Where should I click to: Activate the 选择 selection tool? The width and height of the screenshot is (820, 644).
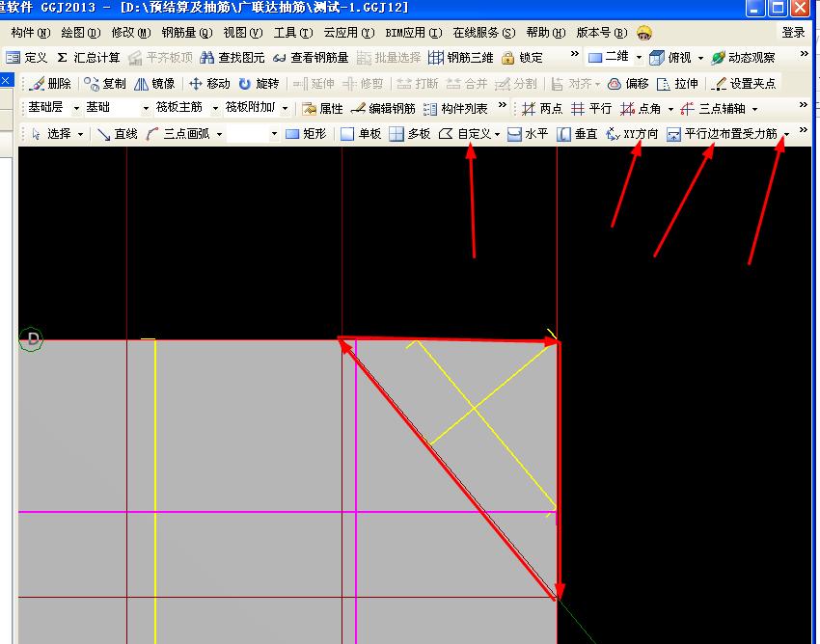click(52, 134)
